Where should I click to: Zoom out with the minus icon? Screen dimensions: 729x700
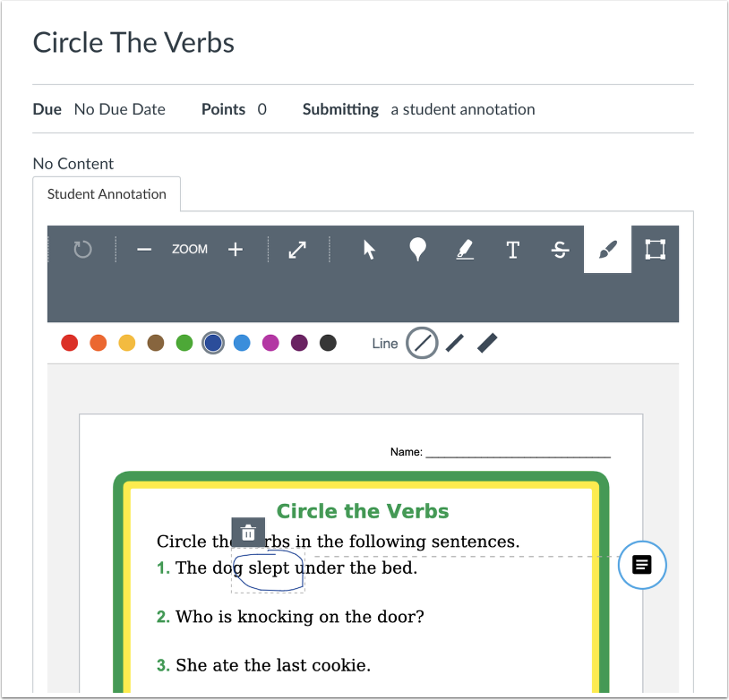(144, 250)
